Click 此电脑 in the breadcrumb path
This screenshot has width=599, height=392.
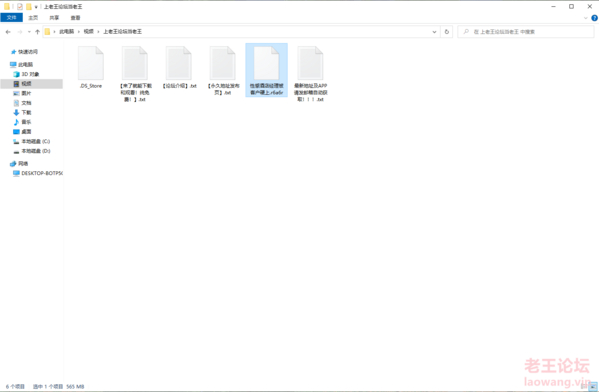point(66,32)
